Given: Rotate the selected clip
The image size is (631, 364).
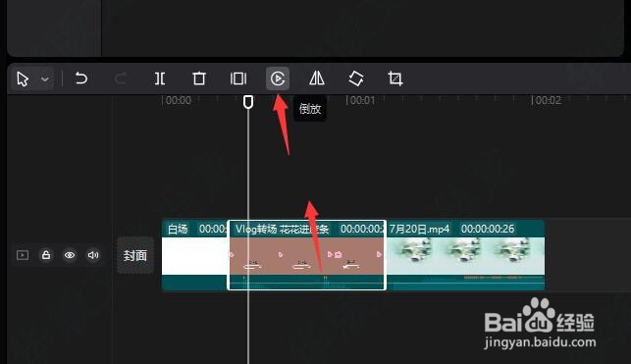Looking at the screenshot, I should (356, 78).
